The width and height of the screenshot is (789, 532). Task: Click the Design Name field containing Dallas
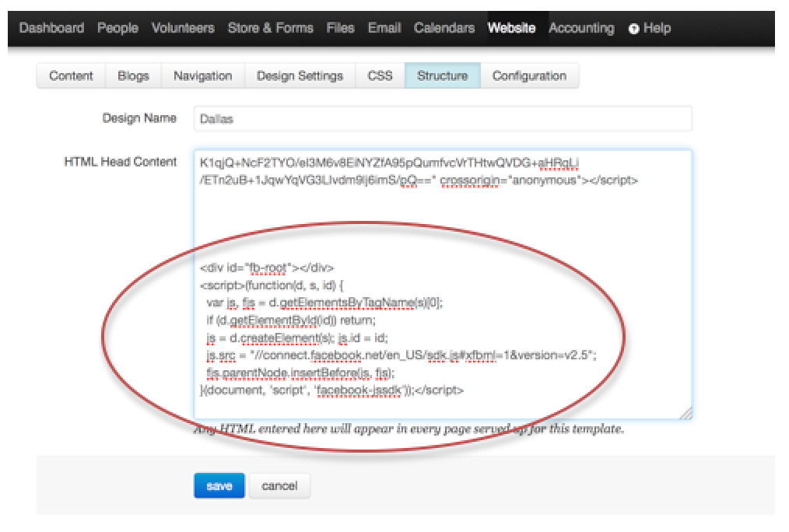(x=443, y=119)
